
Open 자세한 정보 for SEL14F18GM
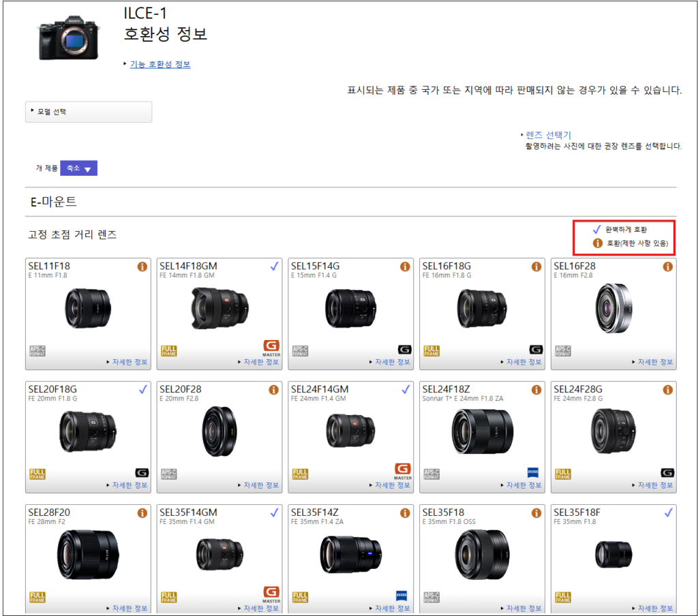tap(261, 362)
